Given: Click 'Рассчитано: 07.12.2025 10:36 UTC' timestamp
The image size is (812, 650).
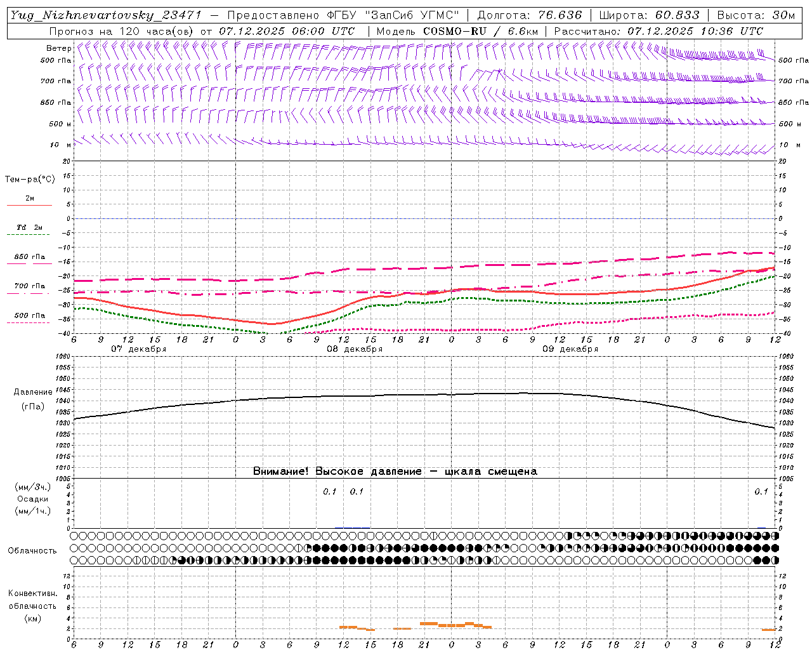Looking at the screenshot, I should tap(658, 31).
